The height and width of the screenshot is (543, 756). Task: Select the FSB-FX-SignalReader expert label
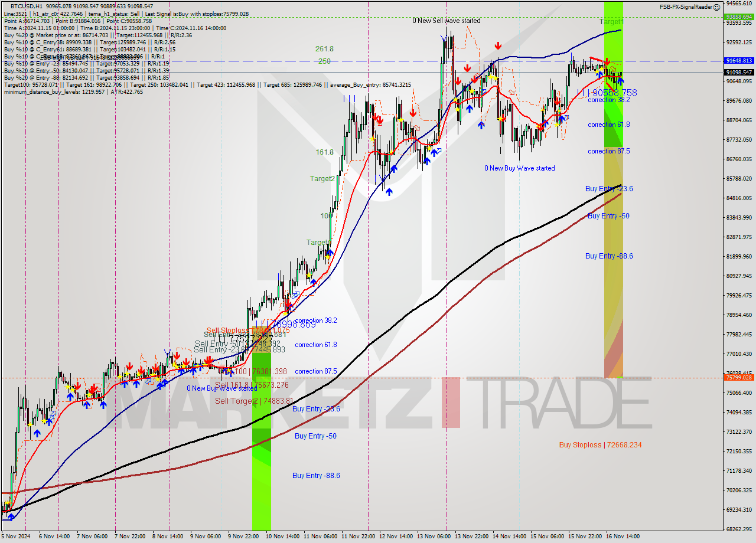pos(686,6)
